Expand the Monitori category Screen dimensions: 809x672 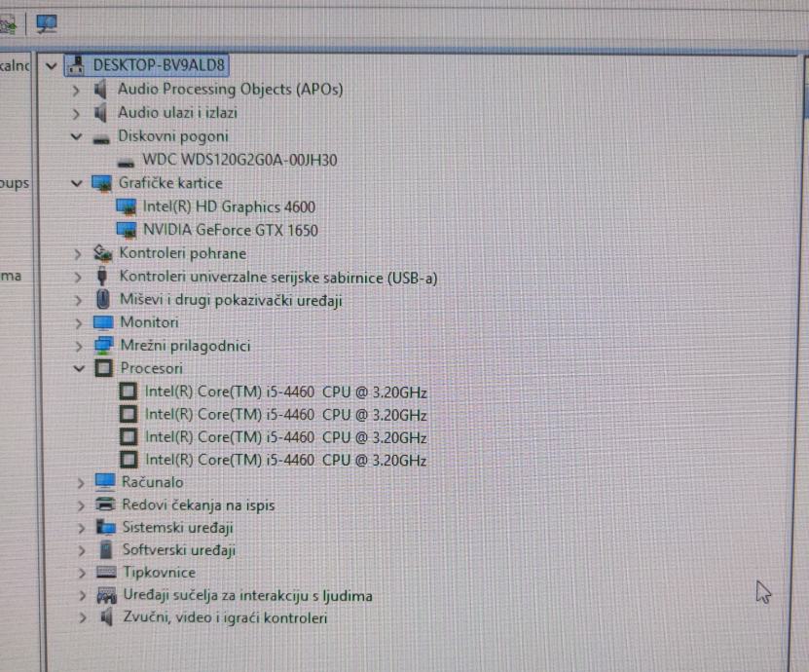point(79,323)
